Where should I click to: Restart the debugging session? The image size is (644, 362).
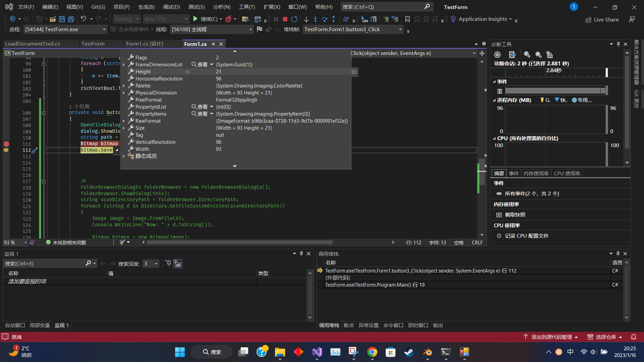pos(294,19)
